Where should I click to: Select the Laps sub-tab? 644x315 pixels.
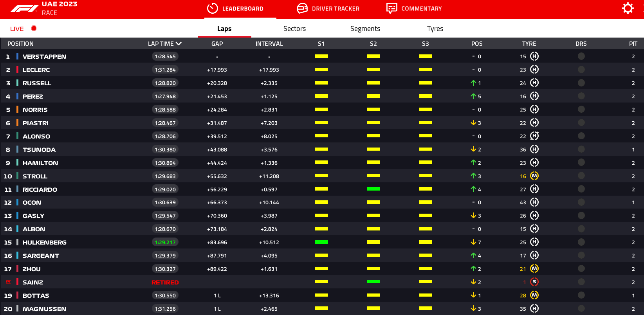224,29
